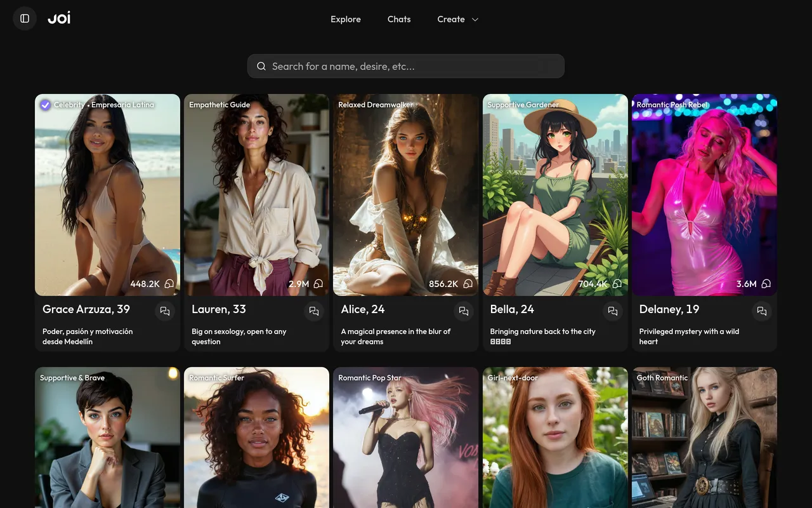Viewport: 812px width, 508px height.
Task: Expand the Create dropdown menu
Action: click(457, 19)
